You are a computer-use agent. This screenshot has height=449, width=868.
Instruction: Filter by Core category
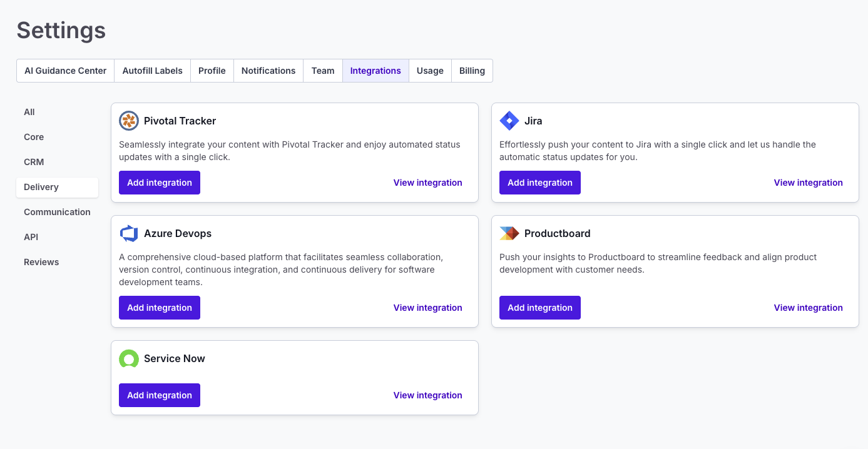[57, 137]
